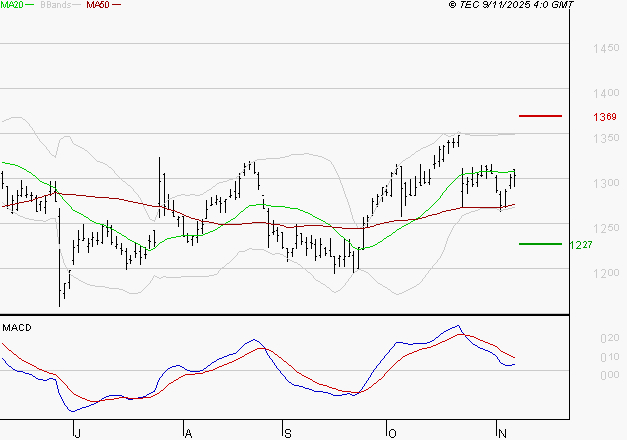Click the A month marker on the time axis
This screenshot has width=627, height=440.
pyautogui.click(x=188, y=433)
